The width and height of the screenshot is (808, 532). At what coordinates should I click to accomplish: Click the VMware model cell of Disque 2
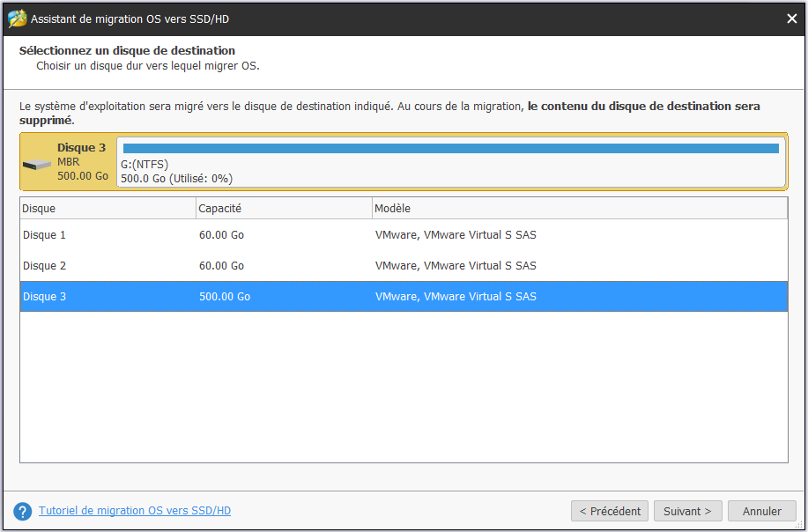(x=456, y=266)
